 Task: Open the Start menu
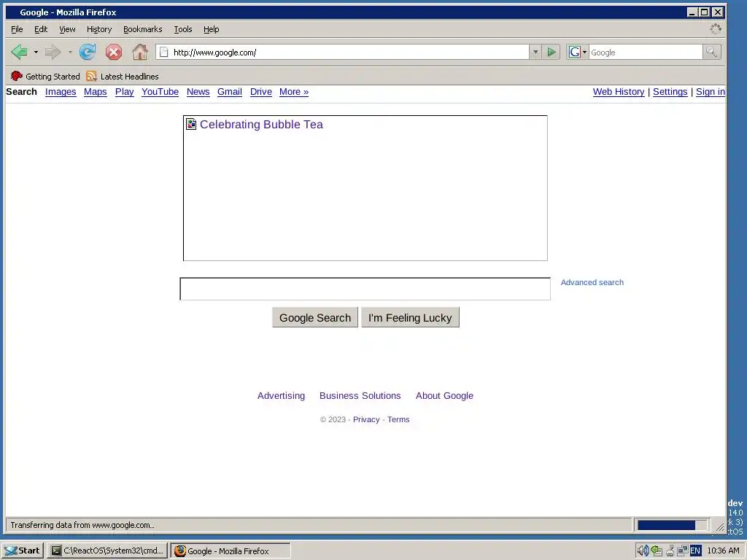(x=23, y=551)
